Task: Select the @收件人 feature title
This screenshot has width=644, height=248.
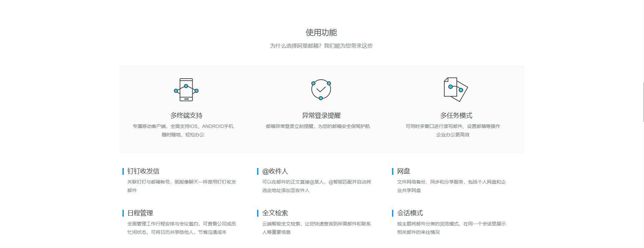Action: [275, 171]
